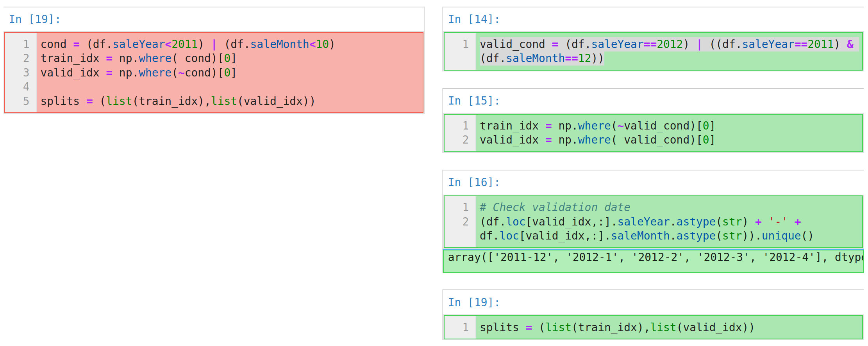Click 'train_idx = np.where(~valid_cond)[0]' line
Screen dimensions: 868x346
(597, 126)
